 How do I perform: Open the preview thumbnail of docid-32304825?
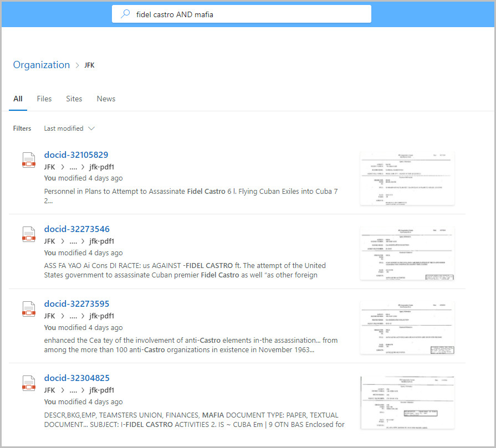pos(407,401)
